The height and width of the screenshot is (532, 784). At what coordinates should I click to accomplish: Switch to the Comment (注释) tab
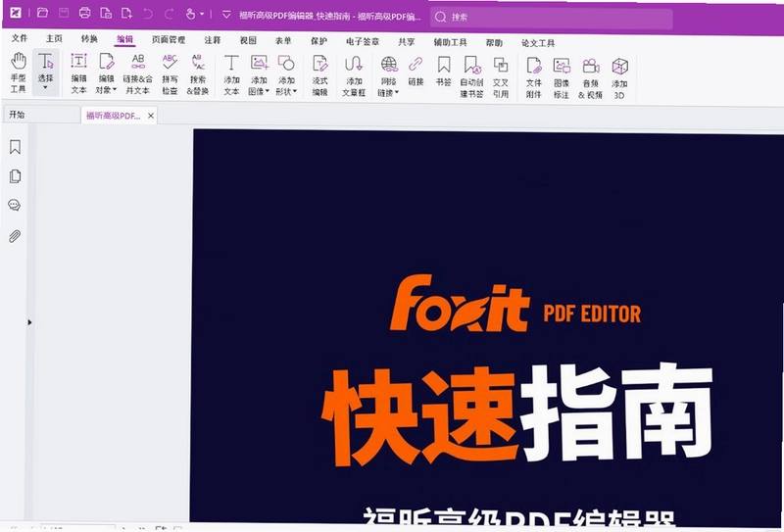click(213, 39)
